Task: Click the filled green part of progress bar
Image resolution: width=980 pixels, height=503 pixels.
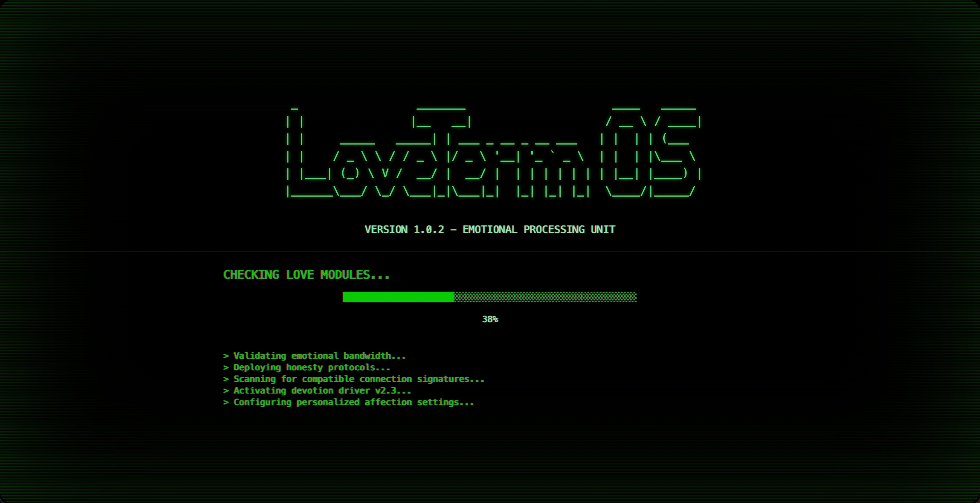Action: pyautogui.click(x=398, y=297)
